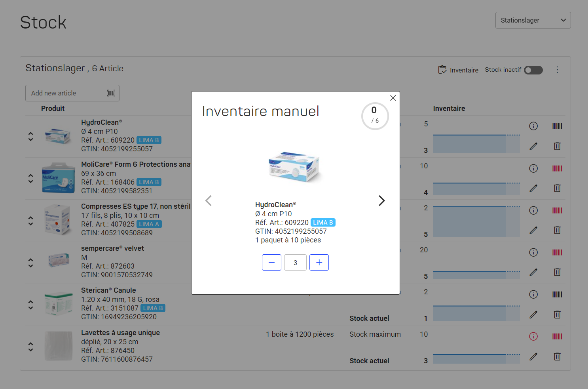Reorder Lavettes row with sort arrows
Image resolution: width=588 pixels, height=389 pixels.
coord(30,347)
